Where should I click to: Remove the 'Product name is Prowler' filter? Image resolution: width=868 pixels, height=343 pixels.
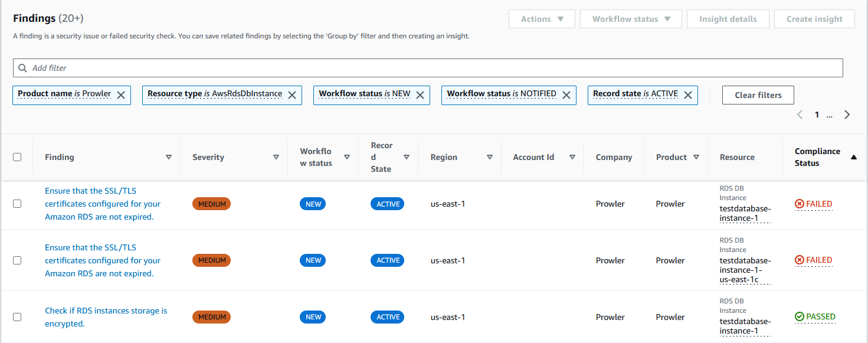click(x=121, y=94)
